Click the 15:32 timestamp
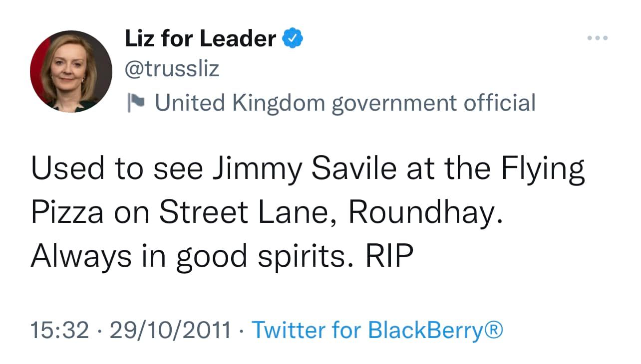Image resolution: width=641 pixels, height=364 pixels. pyautogui.click(x=60, y=330)
